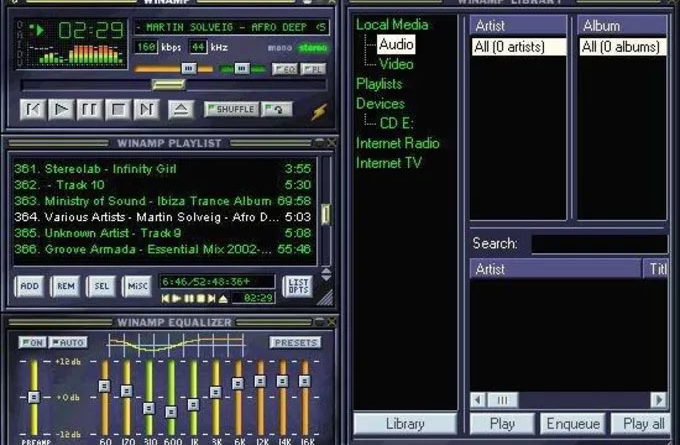
Task: Select Ministry of Sound Ibiza Trance Album entry
Action: pyautogui.click(x=162, y=201)
